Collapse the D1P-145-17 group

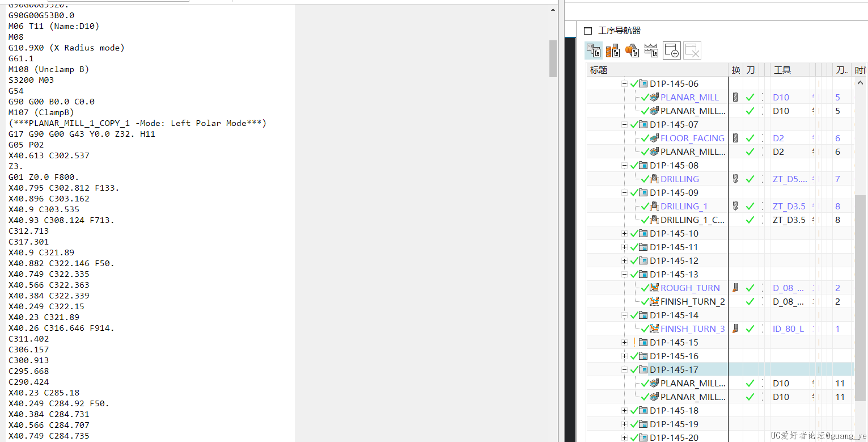[625, 369]
